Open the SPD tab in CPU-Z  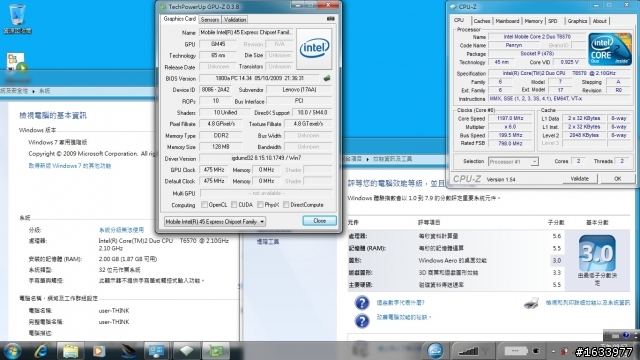553,21
